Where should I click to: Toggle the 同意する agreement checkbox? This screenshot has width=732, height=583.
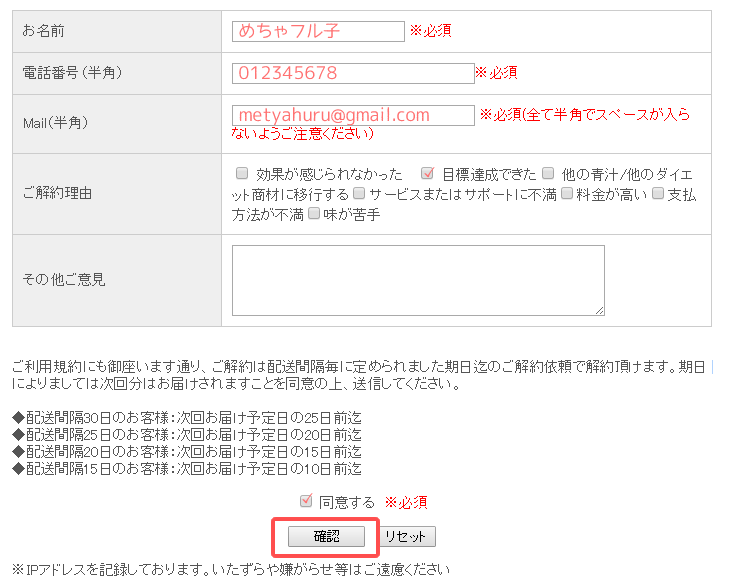point(306,501)
